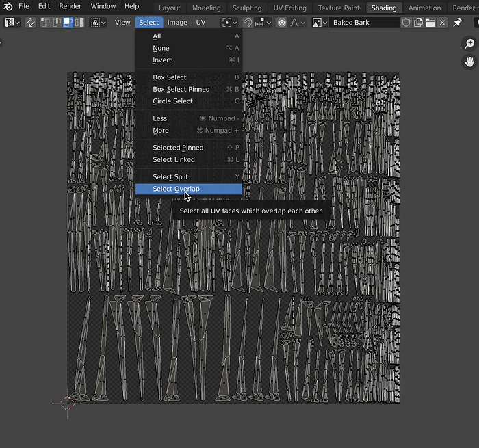Choose edge select mode

[x=57, y=23]
